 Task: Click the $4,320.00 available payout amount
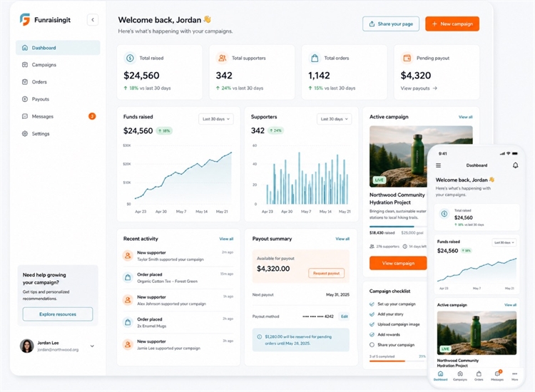[273, 269]
